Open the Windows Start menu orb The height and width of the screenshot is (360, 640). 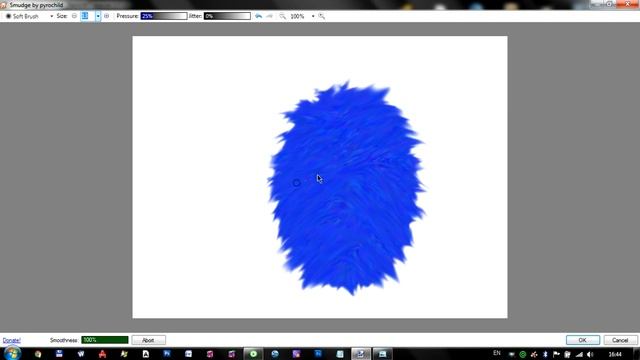[11, 353]
